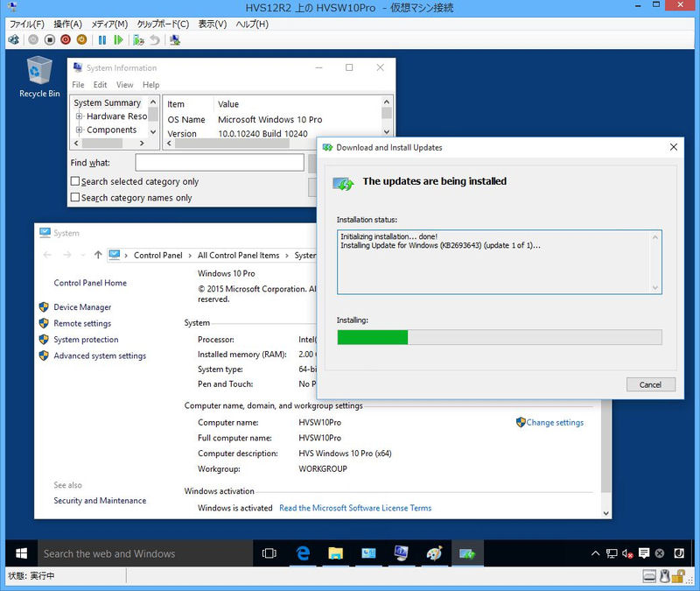Tick Search category names only checkbox
700x591 pixels.
75,198
